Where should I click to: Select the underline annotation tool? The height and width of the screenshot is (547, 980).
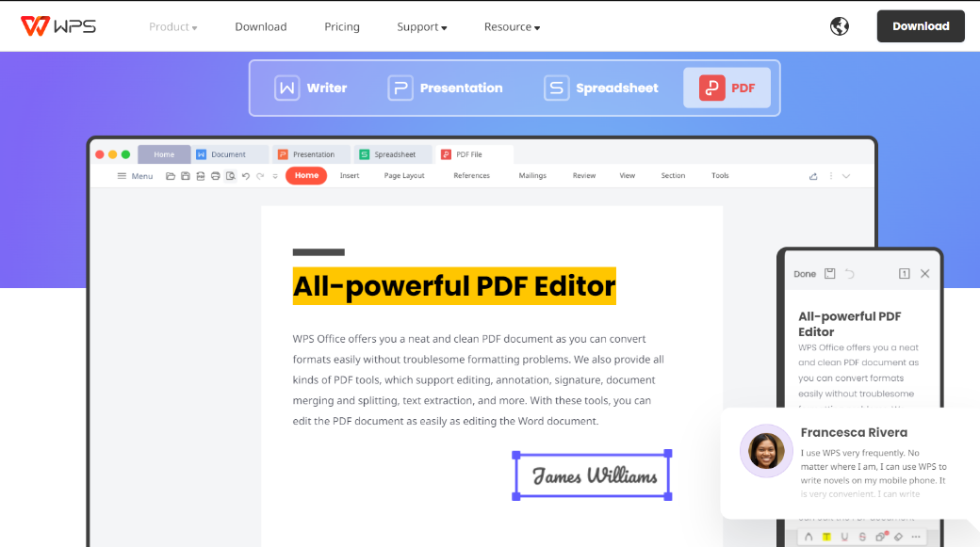pyautogui.click(x=844, y=537)
